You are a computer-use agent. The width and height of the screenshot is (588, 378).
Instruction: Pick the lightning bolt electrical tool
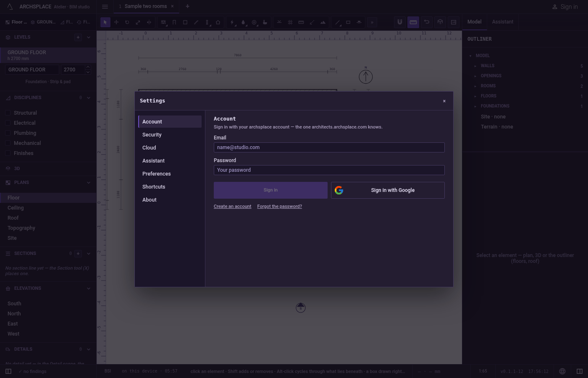tap(232, 22)
